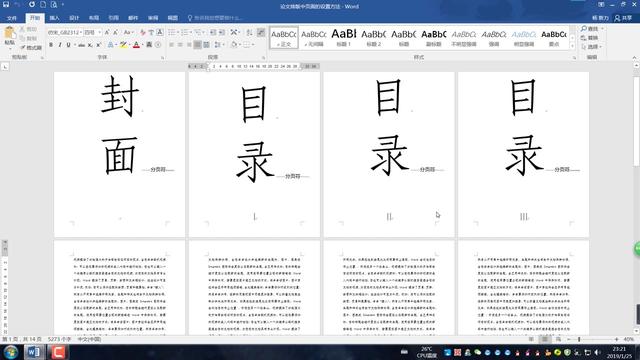This screenshot has height=360, width=640.
Task: Apply the 标题 2 heading style
Action: (x=373, y=38)
